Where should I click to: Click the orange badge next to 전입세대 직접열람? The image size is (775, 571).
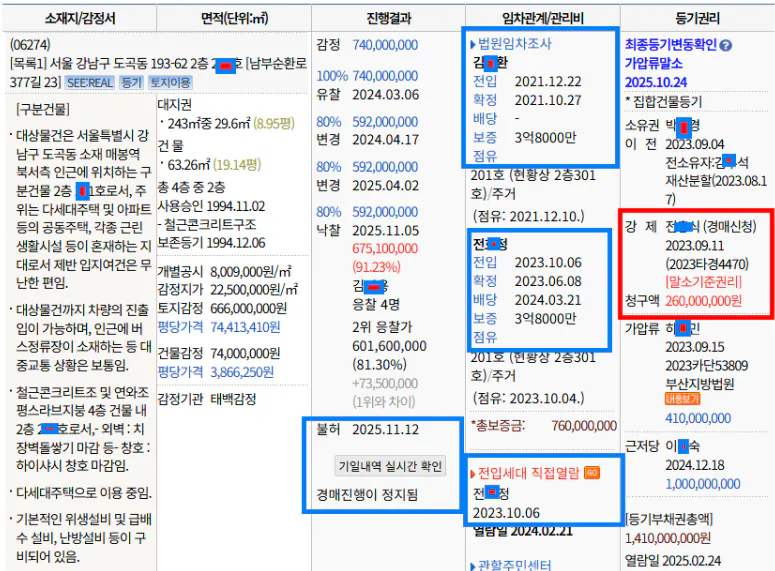pyautogui.click(x=592, y=472)
